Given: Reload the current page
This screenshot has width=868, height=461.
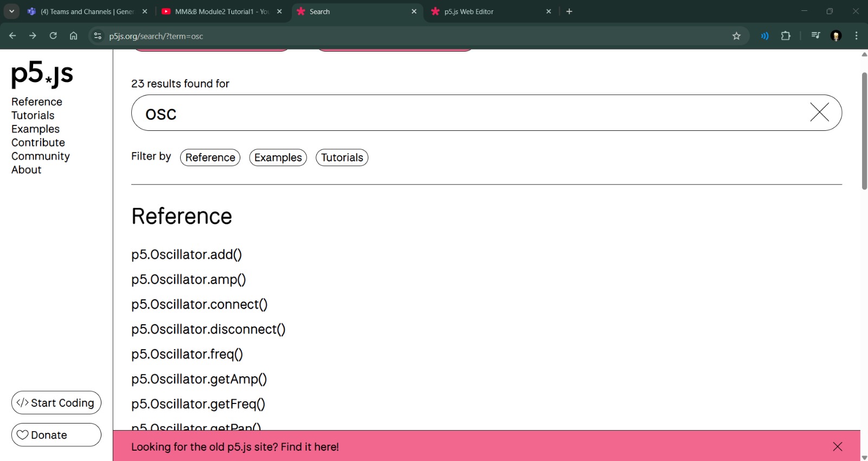Looking at the screenshot, I should tap(53, 36).
